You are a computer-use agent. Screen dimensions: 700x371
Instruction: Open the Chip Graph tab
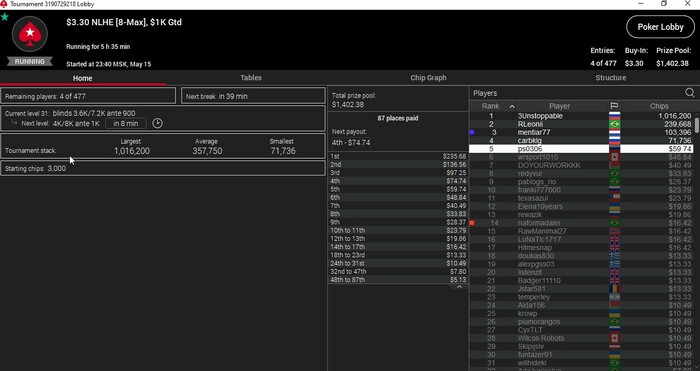pyautogui.click(x=428, y=78)
